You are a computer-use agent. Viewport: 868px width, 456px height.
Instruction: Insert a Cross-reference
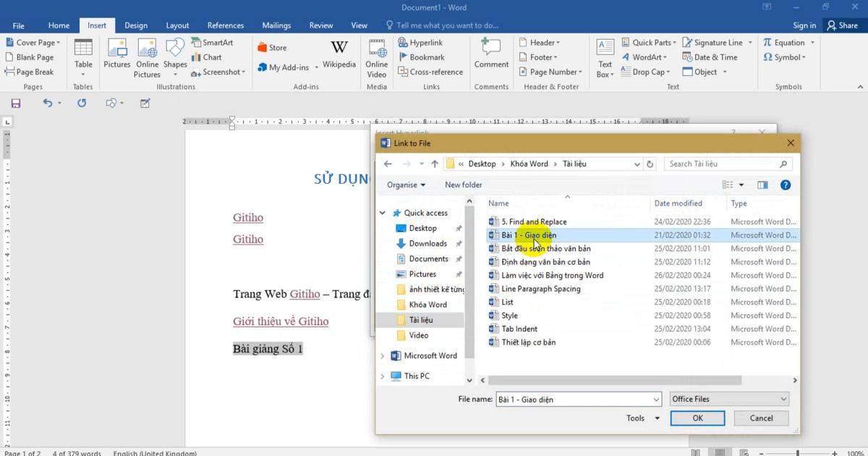click(x=430, y=72)
